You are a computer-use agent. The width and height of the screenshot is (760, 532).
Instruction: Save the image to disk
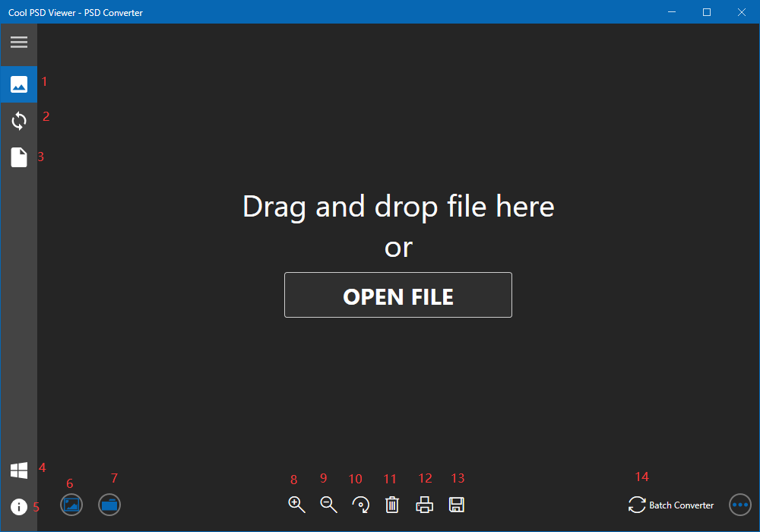(457, 505)
